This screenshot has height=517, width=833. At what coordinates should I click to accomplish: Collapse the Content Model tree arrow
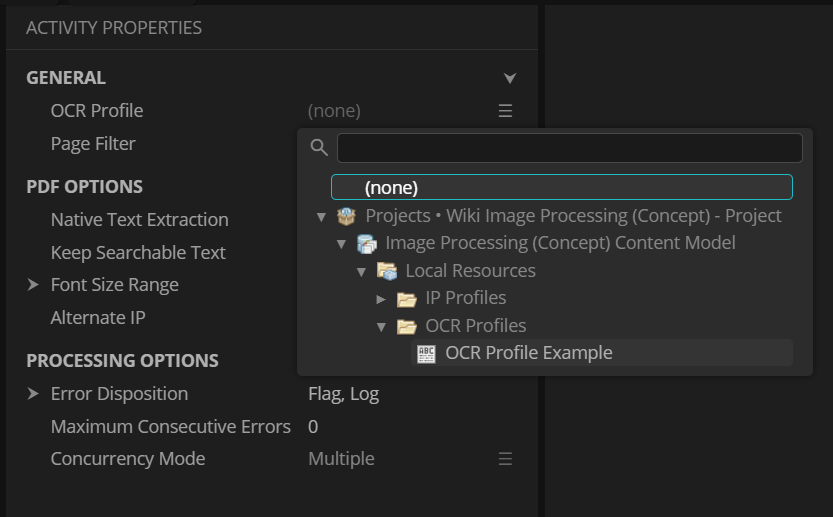tap(341, 244)
